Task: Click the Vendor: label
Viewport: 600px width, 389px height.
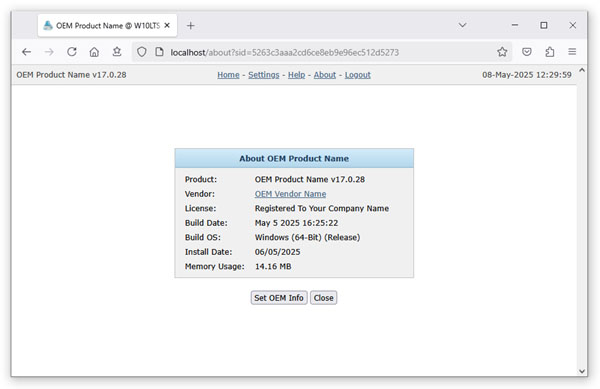Action: coord(200,194)
